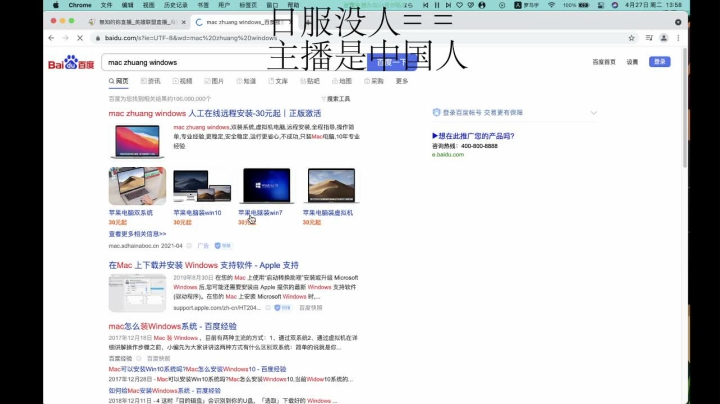Click the previous track icon in menu bar
This screenshot has height=404, width=720.
(426, 5)
